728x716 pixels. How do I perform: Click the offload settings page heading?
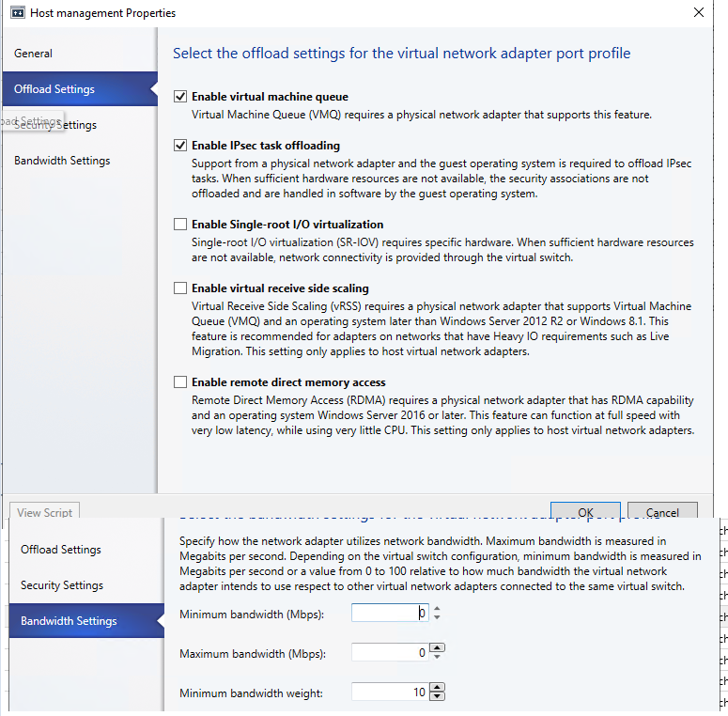pyautogui.click(x=402, y=54)
